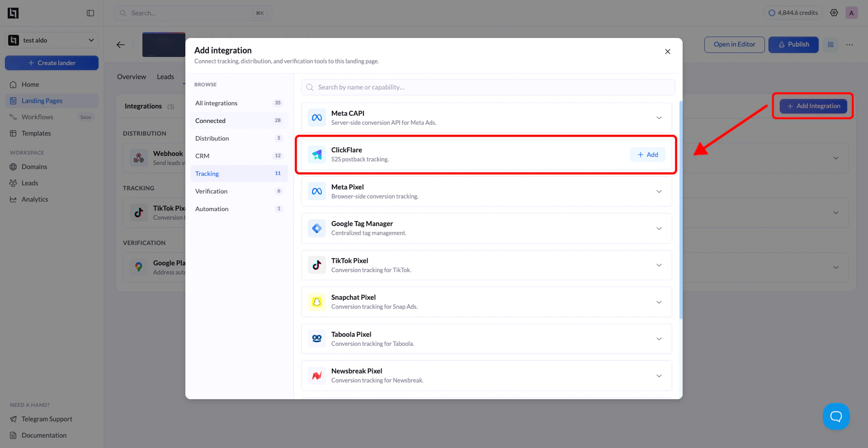The height and width of the screenshot is (448, 868).
Task: Close the Add integration dialog
Action: tap(668, 52)
